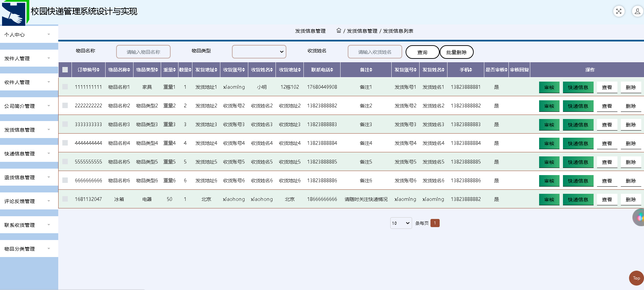This screenshot has width=644, height=290.
Task: Sort by 数量 column header
Action: [185, 70]
